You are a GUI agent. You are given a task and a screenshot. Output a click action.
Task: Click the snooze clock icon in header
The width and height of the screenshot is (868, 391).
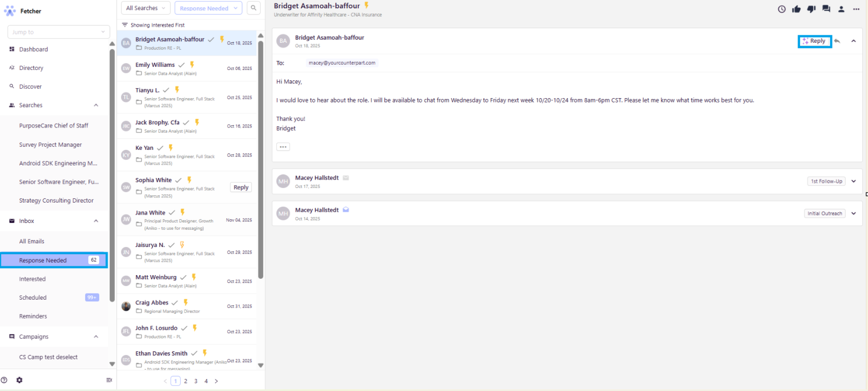tap(781, 9)
